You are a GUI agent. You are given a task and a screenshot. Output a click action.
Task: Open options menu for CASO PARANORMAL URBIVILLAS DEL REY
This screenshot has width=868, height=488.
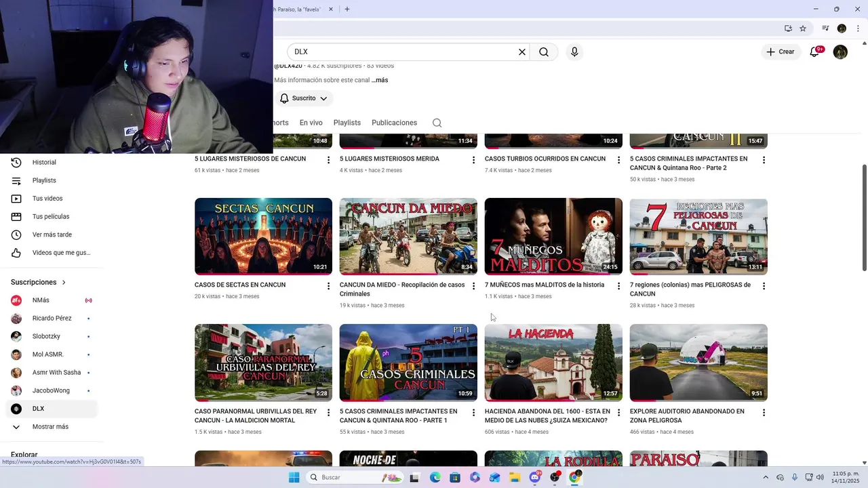329,412
